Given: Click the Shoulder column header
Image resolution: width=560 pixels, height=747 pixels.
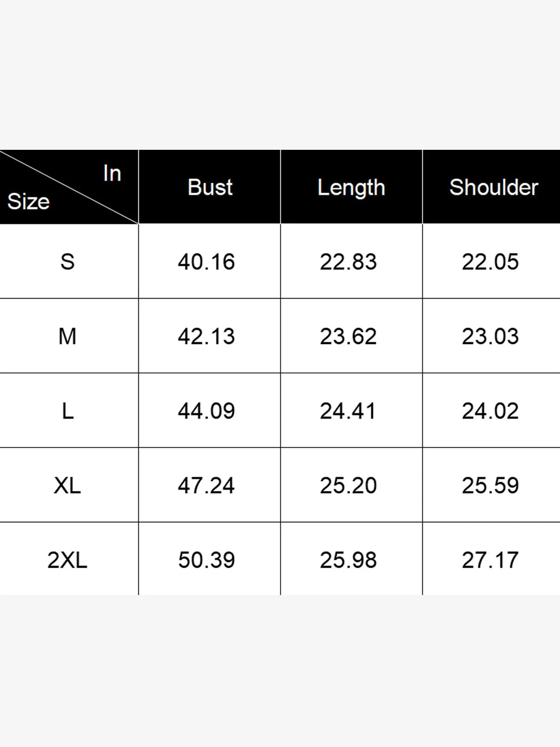Looking at the screenshot, I should click(x=494, y=187).
